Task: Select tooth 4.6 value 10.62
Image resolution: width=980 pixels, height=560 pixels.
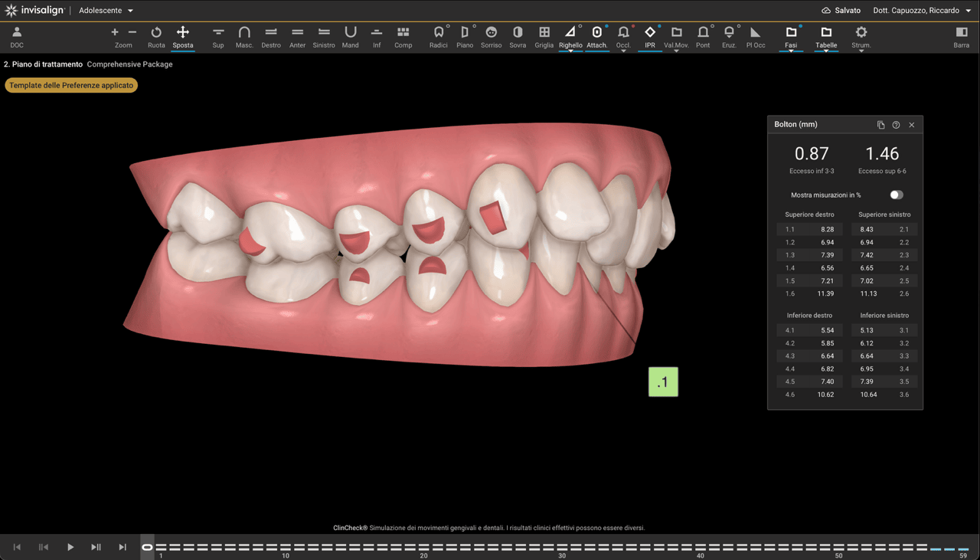Action: [x=825, y=395]
